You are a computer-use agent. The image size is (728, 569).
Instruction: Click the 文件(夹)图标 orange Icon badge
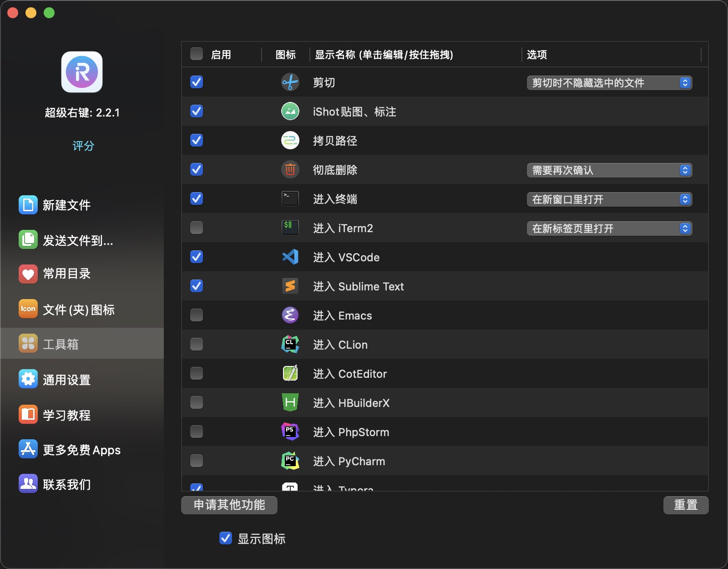28,309
